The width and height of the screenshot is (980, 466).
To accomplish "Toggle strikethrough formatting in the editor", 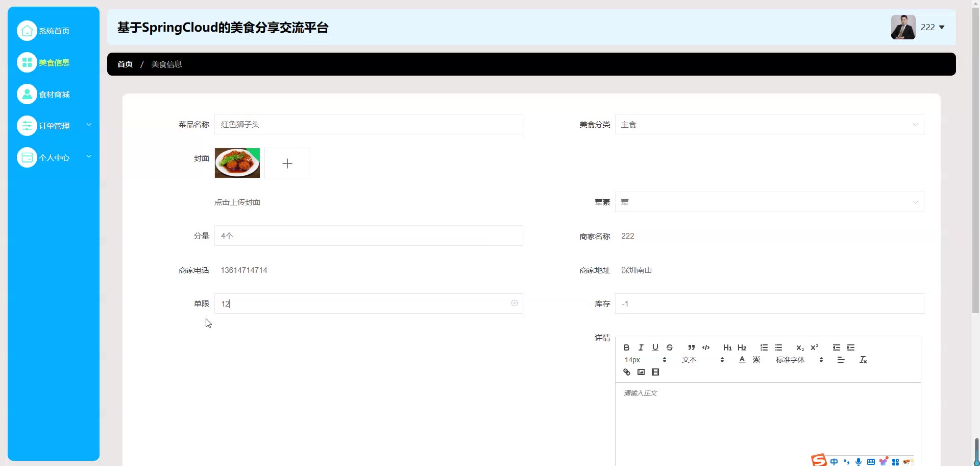I will coord(670,347).
